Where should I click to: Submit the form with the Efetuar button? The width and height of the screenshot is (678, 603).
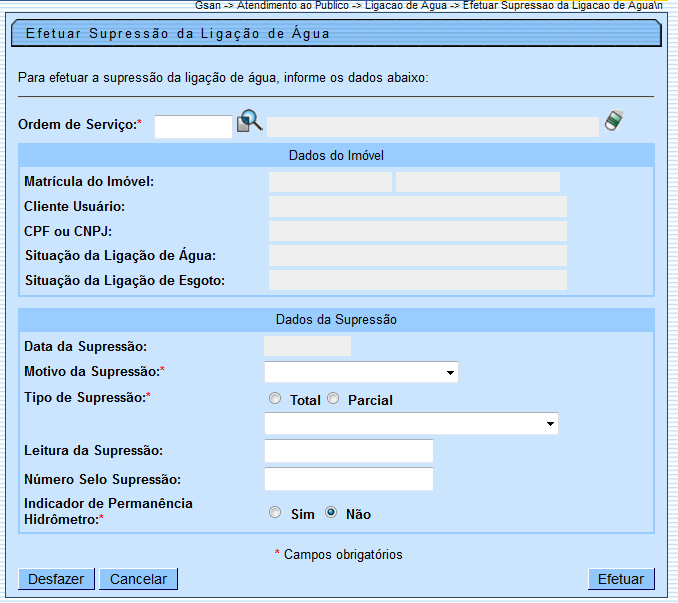[x=621, y=579]
